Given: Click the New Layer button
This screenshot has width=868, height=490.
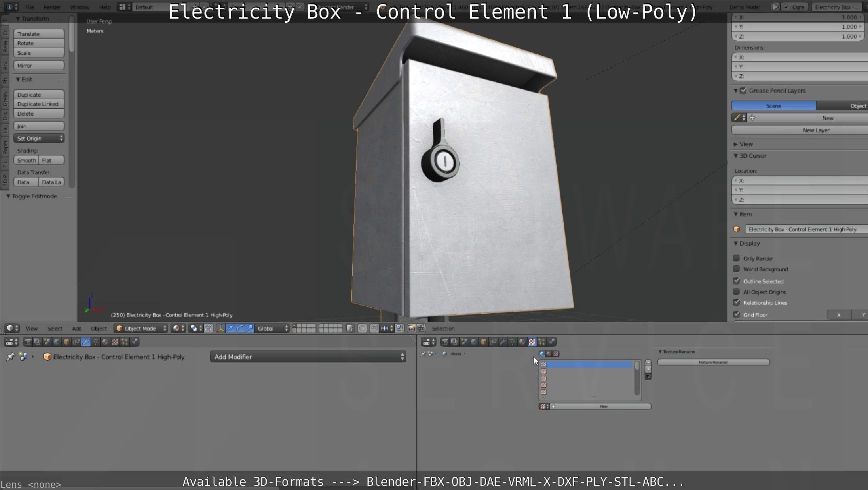Looking at the screenshot, I should [x=800, y=130].
